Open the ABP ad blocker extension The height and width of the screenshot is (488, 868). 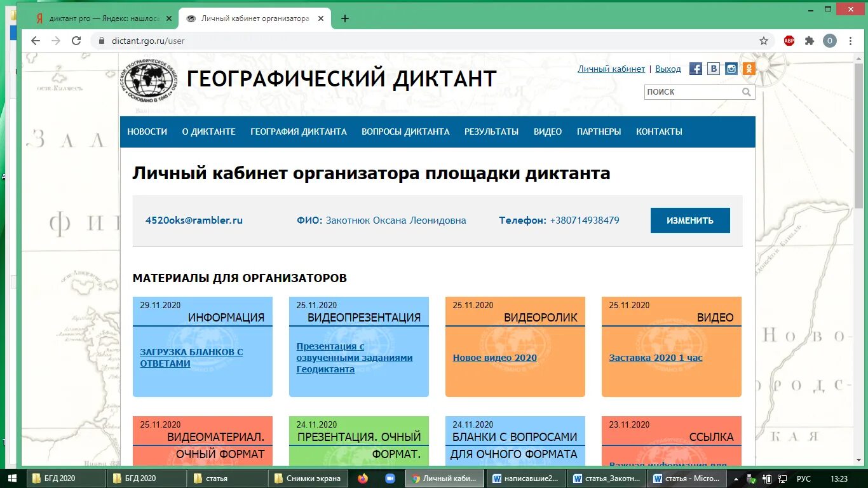[789, 41]
